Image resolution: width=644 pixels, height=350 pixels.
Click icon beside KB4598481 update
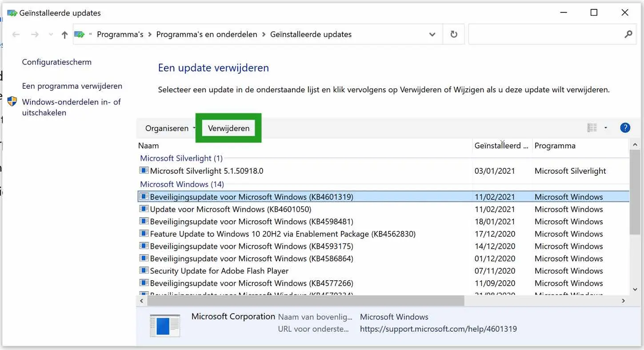[144, 221]
